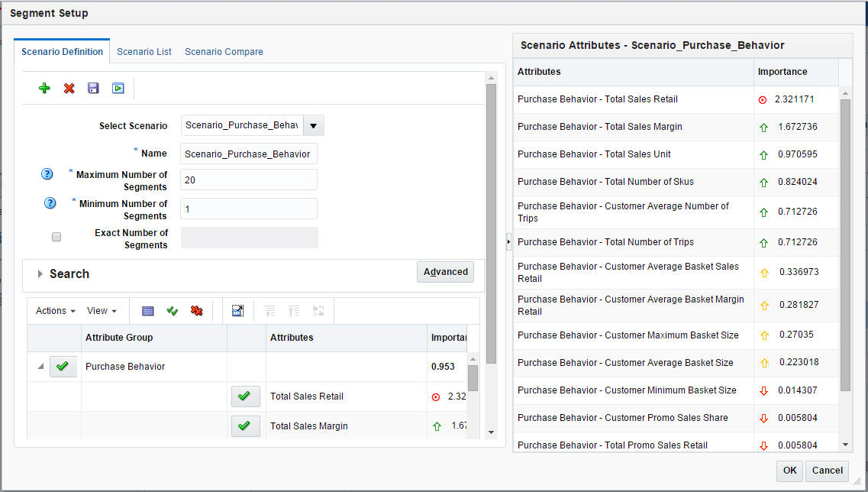Open the View menu dropdown
The height and width of the screenshot is (492, 868).
102,311
